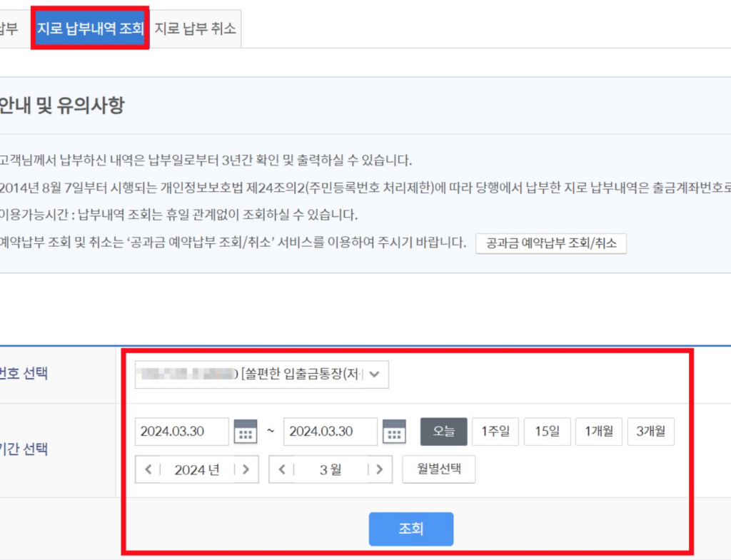Choose the 3개월 date range

(x=650, y=431)
